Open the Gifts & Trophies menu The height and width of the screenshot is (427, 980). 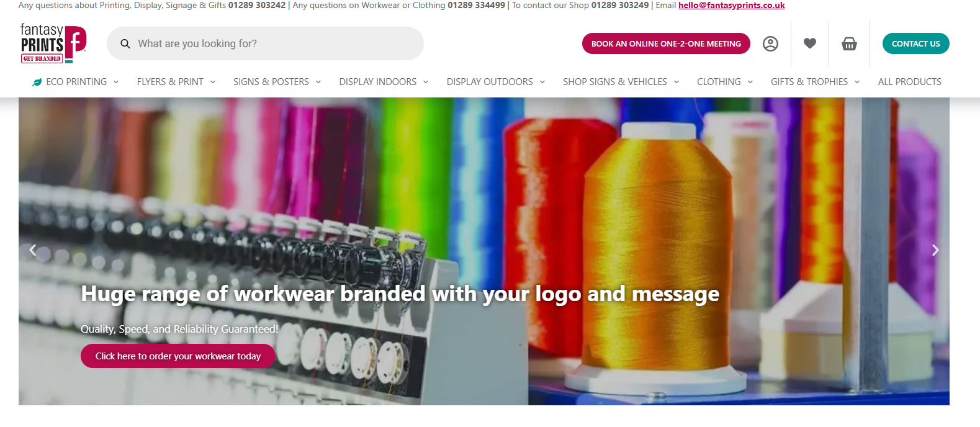pos(816,82)
